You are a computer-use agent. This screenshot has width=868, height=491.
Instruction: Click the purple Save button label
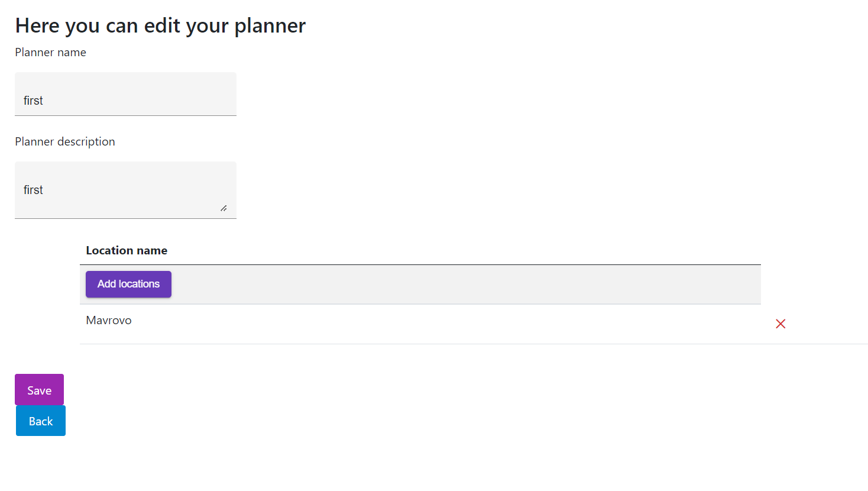coord(39,390)
